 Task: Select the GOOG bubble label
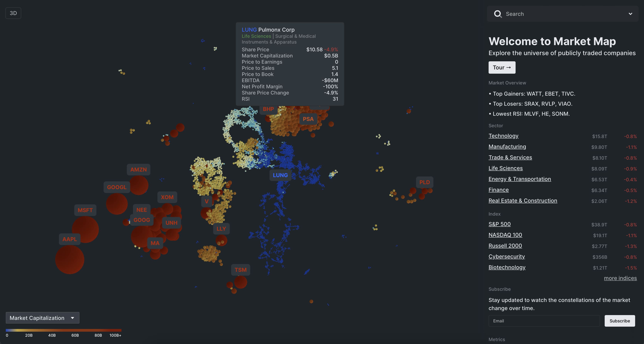tap(142, 220)
